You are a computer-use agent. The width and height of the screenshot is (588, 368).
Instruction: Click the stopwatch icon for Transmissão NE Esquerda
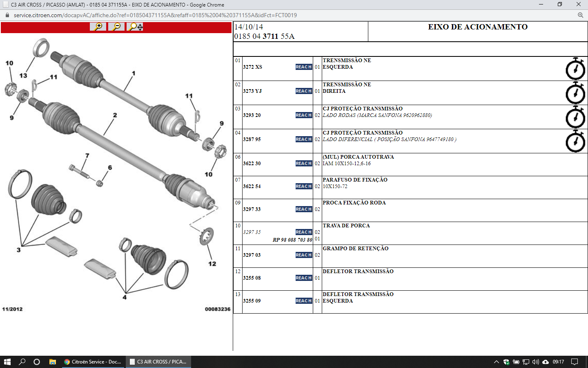(x=575, y=69)
